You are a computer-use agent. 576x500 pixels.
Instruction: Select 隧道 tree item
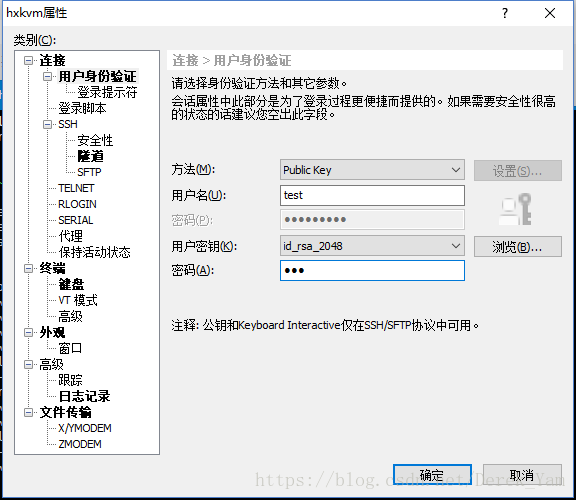point(90,156)
